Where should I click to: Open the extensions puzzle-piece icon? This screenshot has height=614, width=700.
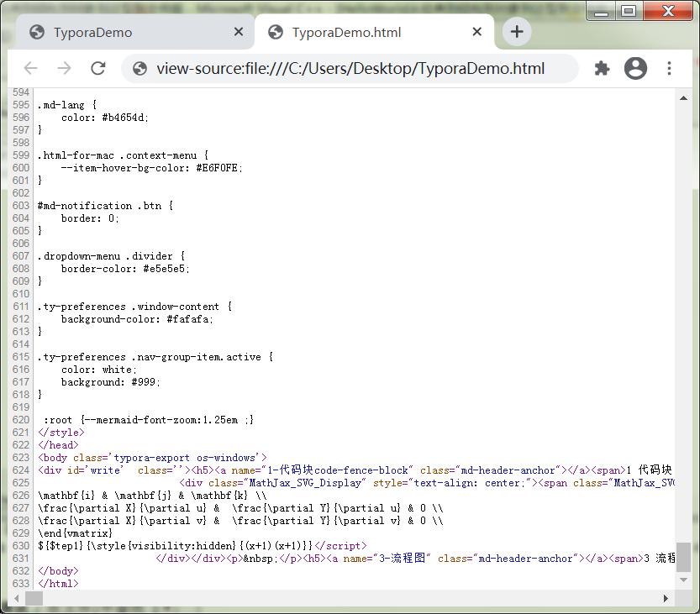click(x=602, y=68)
